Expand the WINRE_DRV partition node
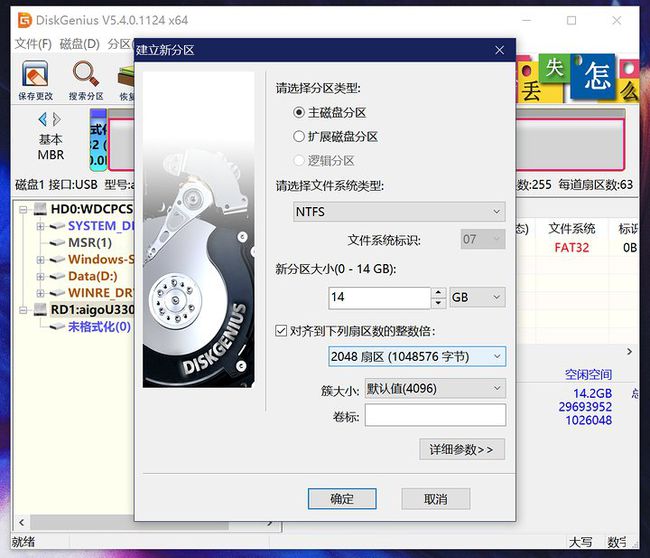This screenshot has width=650, height=558. 40,293
